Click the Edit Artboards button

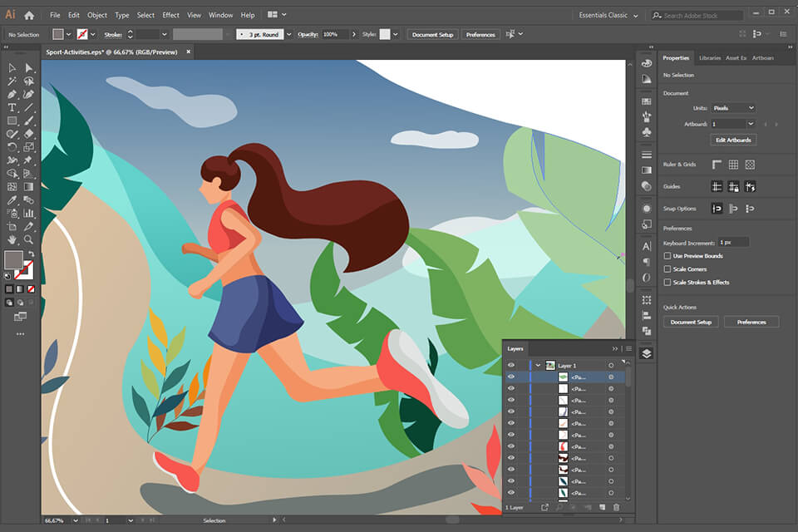point(733,140)
